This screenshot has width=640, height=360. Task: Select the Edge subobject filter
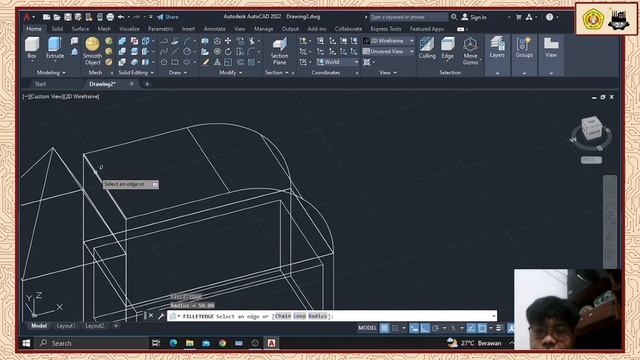pos(447,48)
